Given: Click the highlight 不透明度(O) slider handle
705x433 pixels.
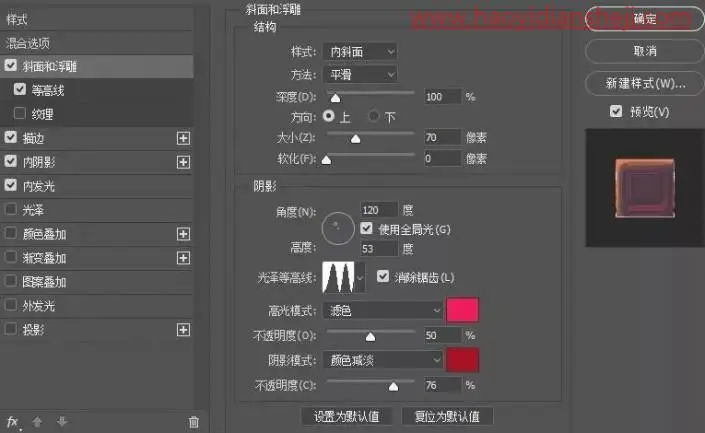Looking at the screenshot, I should tap(370, 336).
